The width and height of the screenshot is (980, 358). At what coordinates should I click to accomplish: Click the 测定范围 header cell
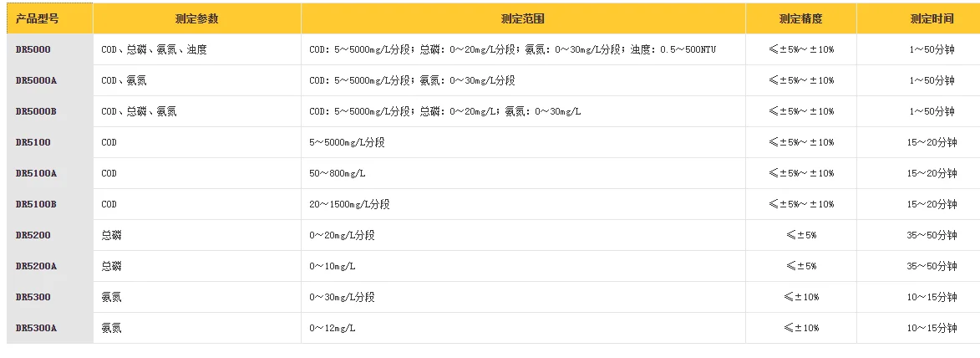pyautogui.click(x=523, y=18)
